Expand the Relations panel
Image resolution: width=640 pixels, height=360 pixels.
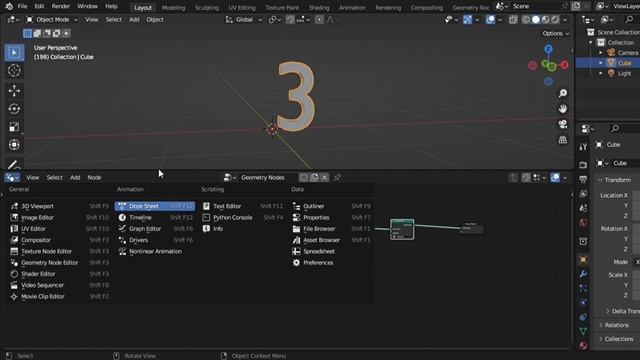coord(618,325)
